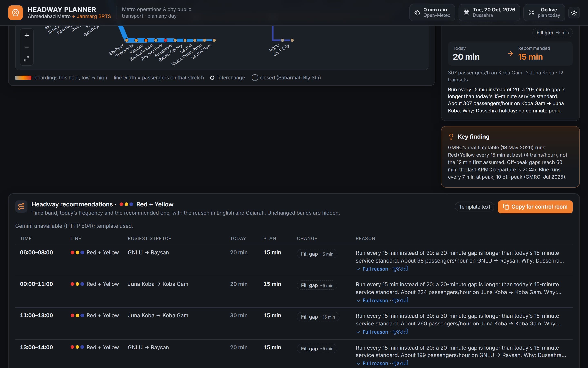Click the Go live broadcast icon
Viewport: 588px width, 368px height.
click(x=531, y=13)
